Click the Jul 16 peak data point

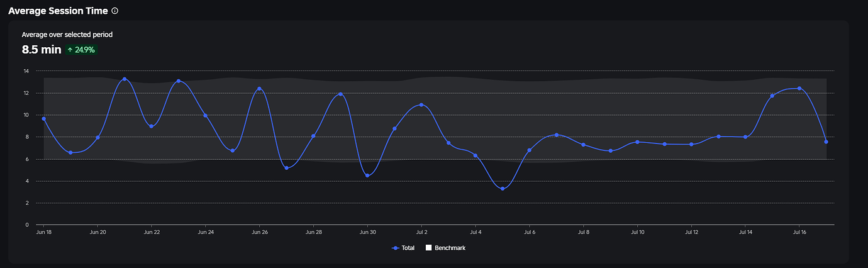click(x=799, y=88)
